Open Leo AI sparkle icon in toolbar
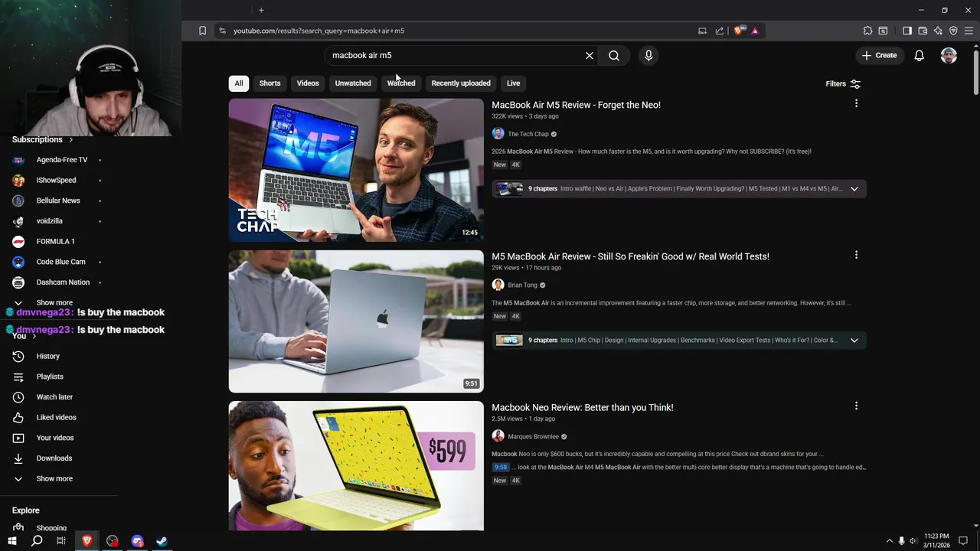The image size is (980, 551). 938,31
